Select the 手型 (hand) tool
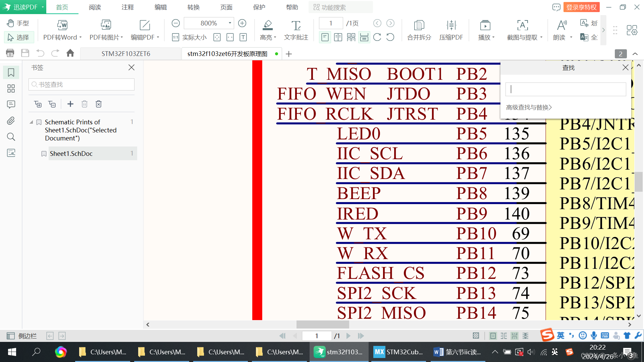 click(x=18, y=23)
